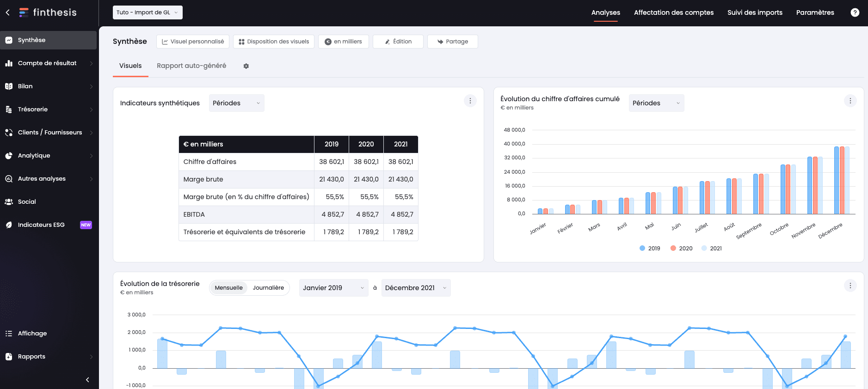
Task: Open the Affectation des comptes menu
Action: pyautogui.click(x=673, y=12)
